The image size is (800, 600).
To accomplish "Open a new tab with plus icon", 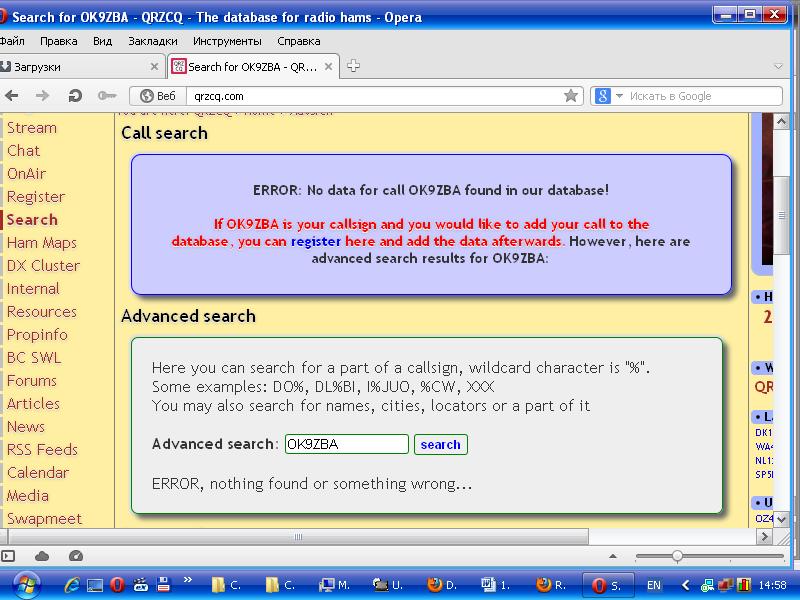I will pyautogui.click(x=353, y=66).
